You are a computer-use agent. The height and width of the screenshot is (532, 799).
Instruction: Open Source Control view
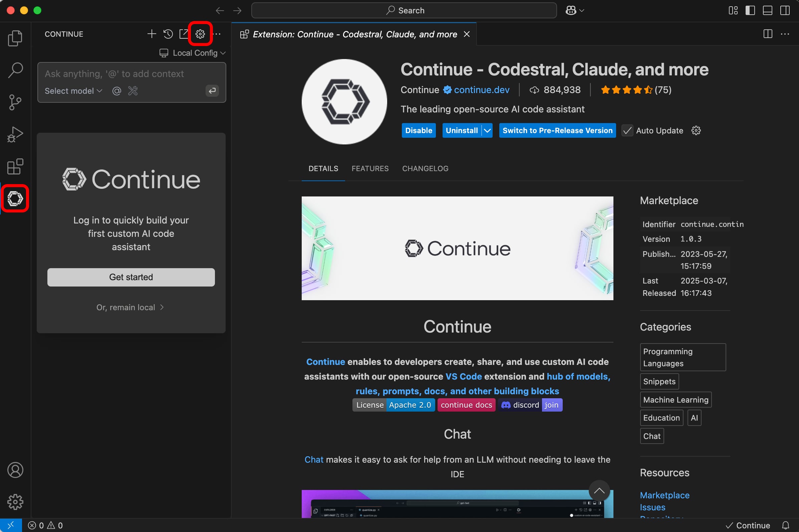(x=15, y=102)
